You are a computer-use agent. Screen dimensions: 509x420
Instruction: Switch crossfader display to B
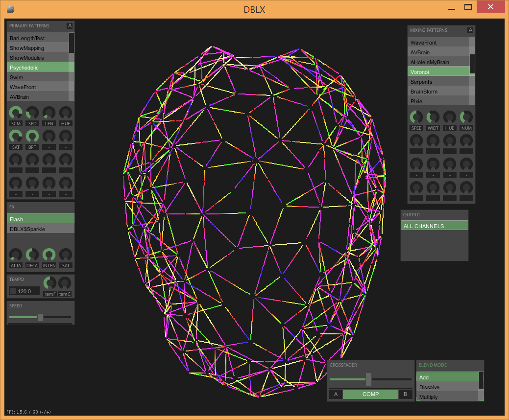point(405,394)
